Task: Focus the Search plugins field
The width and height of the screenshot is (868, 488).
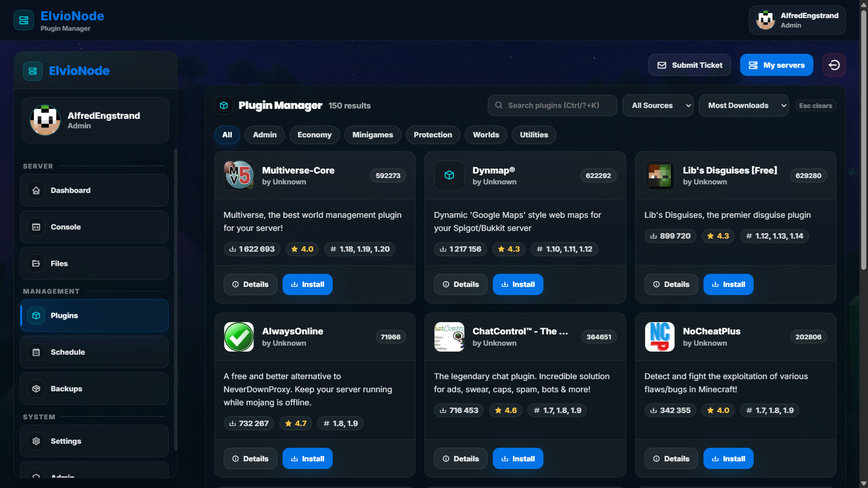Action: [552, 105]
